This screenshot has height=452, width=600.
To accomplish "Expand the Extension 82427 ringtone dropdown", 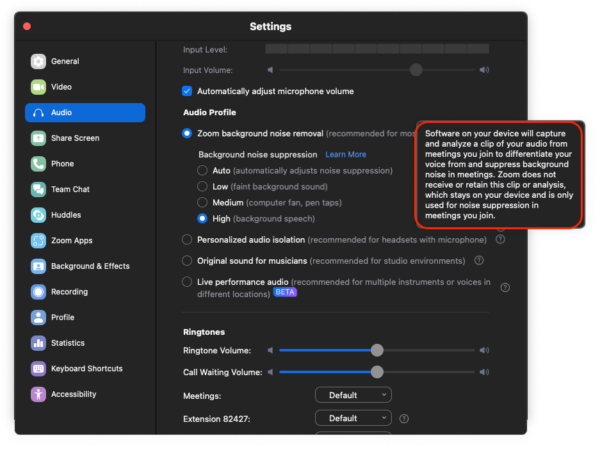I will pos(353,418).
